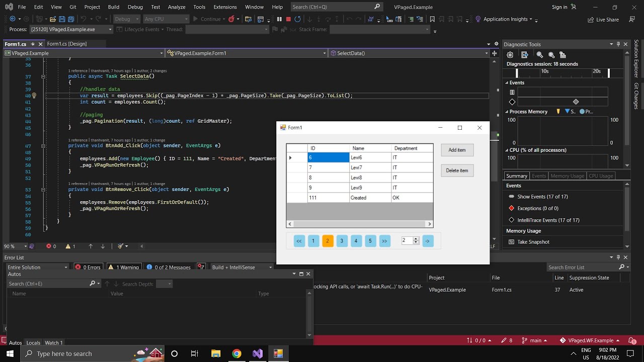Click Take Snapshot in Memory Usage
Viewport: 644px width, 362px height.
tap(529, 242)
